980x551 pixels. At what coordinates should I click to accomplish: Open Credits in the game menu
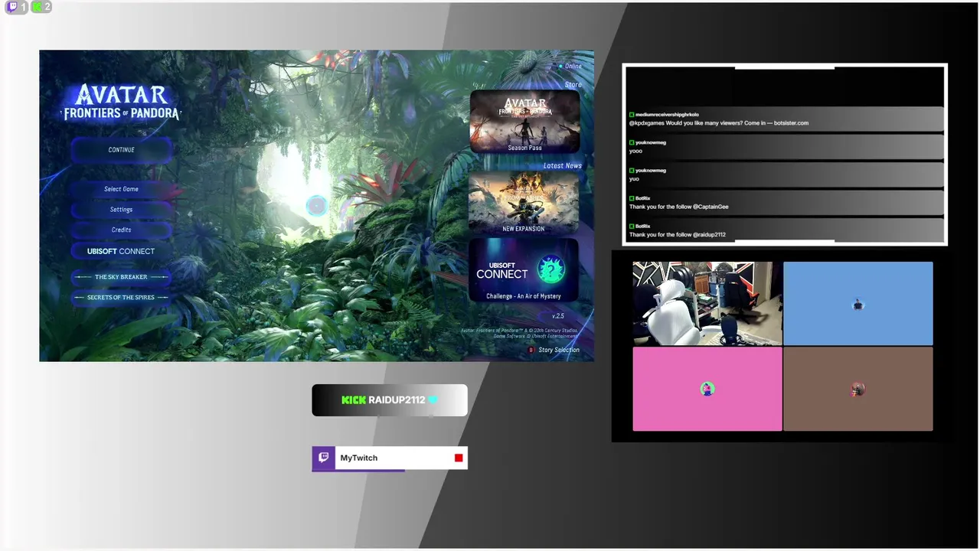121,230
